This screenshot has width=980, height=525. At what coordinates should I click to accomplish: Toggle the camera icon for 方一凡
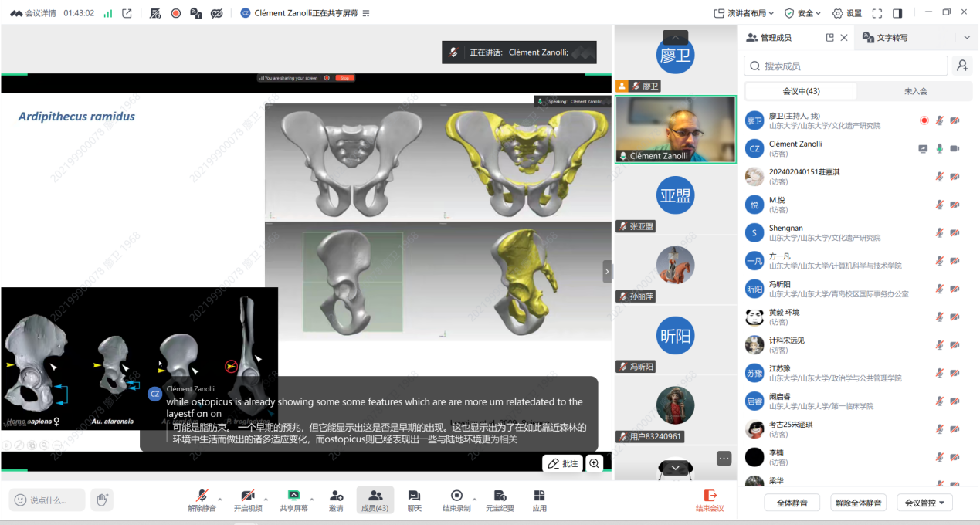[955, 261]
